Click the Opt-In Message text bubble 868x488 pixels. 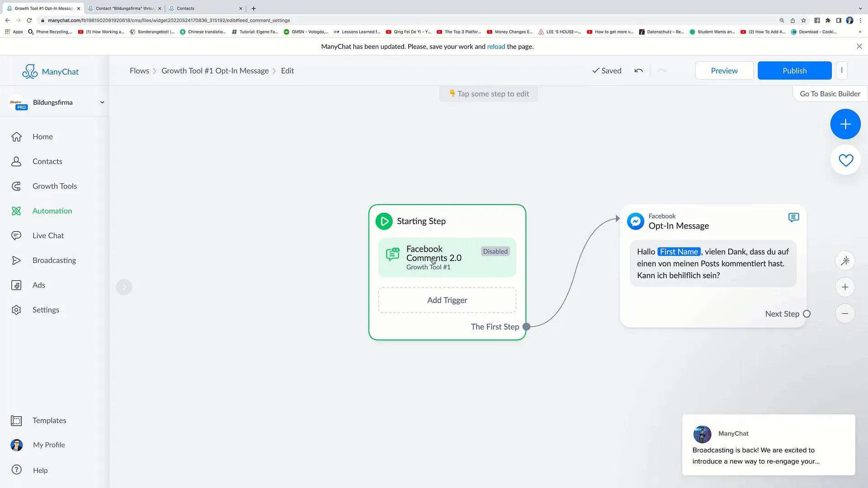click(713, 263)
